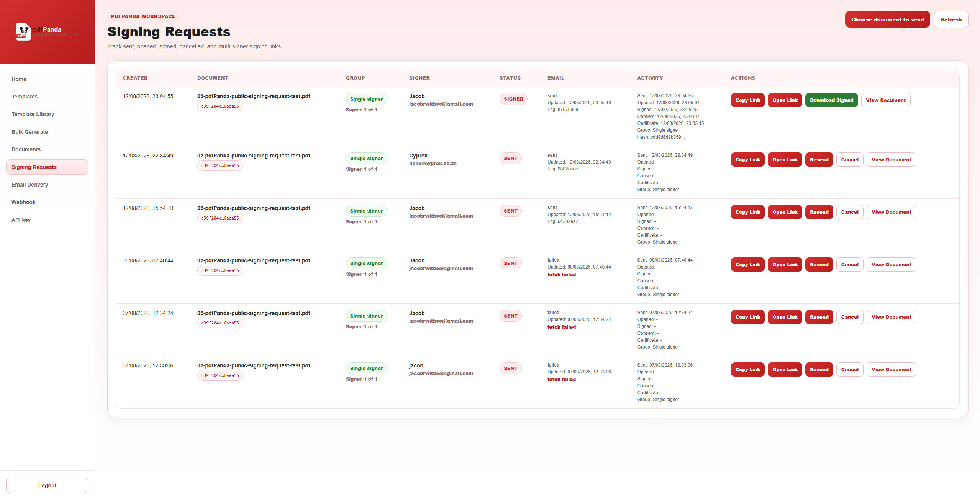
Task: Download Signed document for Jacob's signed request
Action: (831, 100)
